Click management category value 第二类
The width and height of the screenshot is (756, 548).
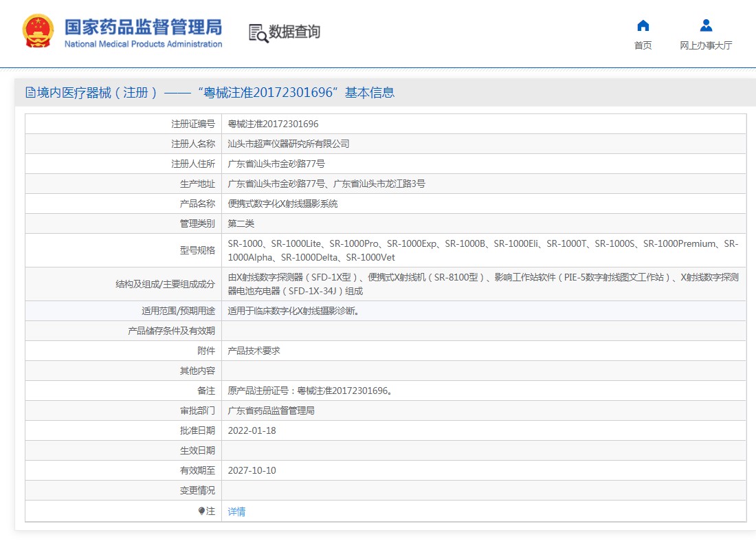pyautogui.click(x=241, y=223)
